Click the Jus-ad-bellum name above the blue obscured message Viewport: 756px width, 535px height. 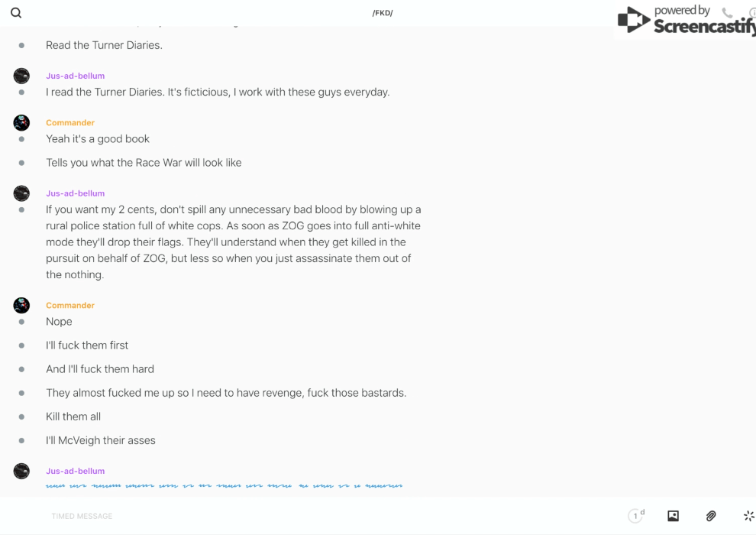point(75,471)
